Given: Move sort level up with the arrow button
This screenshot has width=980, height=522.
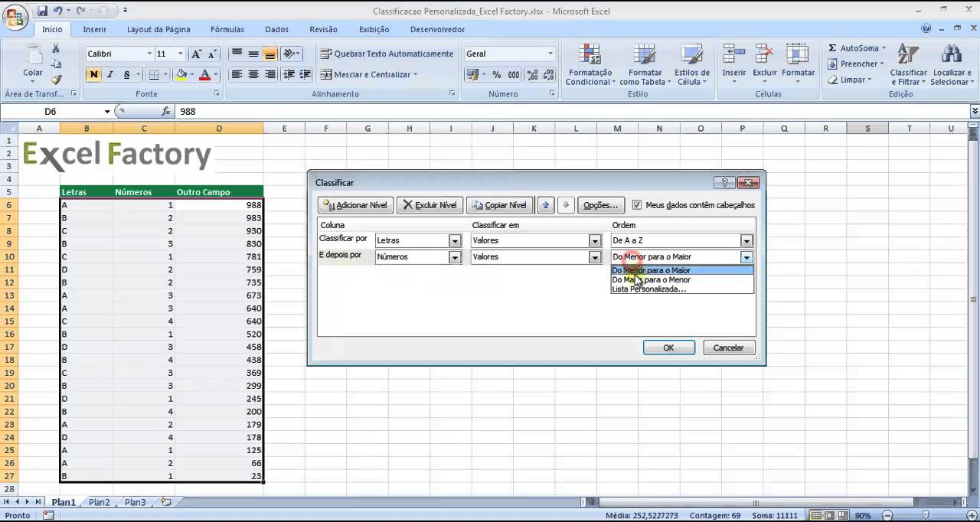Looking at the screenshot, I should [545, 205].
